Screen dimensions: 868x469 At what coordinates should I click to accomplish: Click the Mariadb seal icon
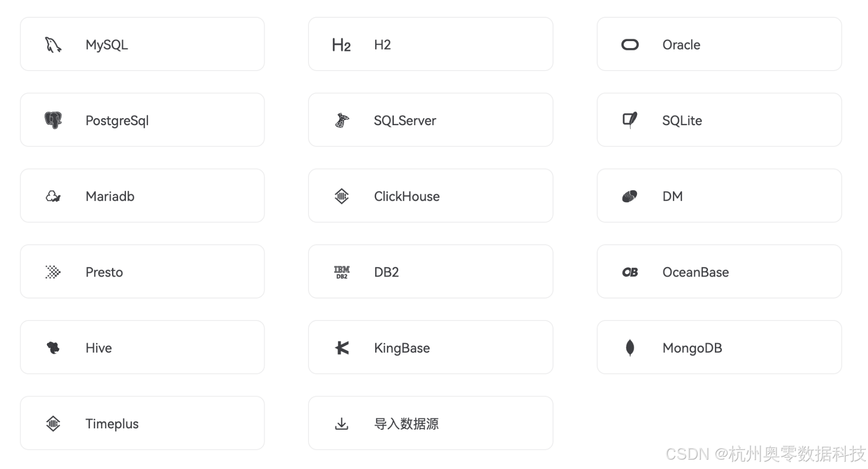[x=53, y=196]
